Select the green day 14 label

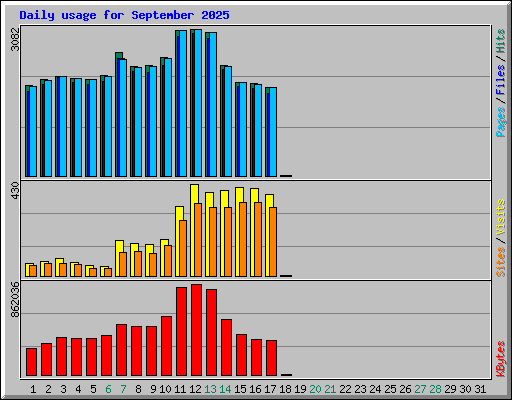click(x=225, y=389)
